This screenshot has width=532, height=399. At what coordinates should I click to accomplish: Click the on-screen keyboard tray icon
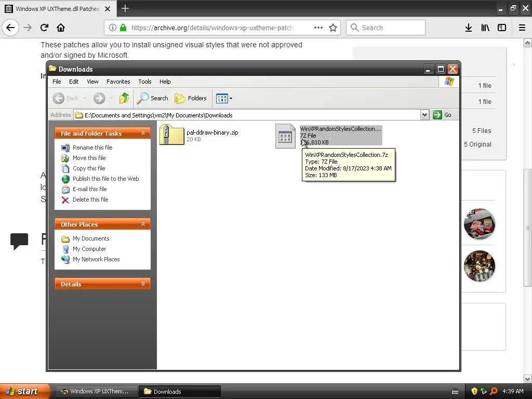(x=455, y=392)
